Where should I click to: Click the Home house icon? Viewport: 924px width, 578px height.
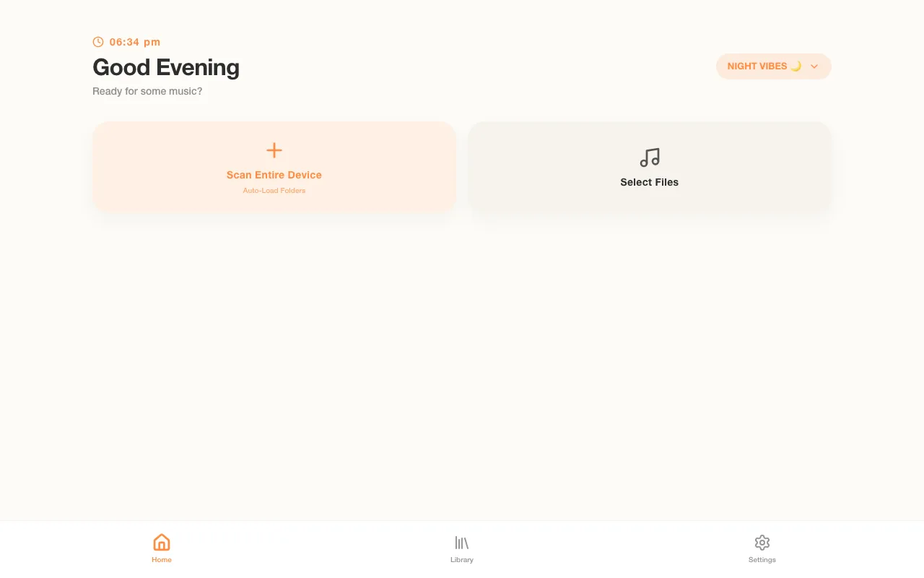(x=162, y=543)
